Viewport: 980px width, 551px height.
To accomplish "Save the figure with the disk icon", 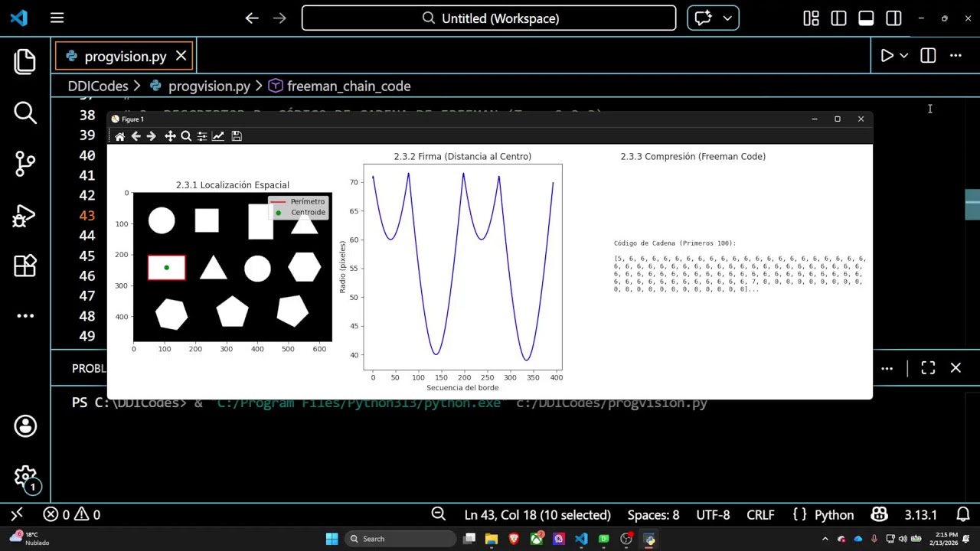I will (237, 136).
